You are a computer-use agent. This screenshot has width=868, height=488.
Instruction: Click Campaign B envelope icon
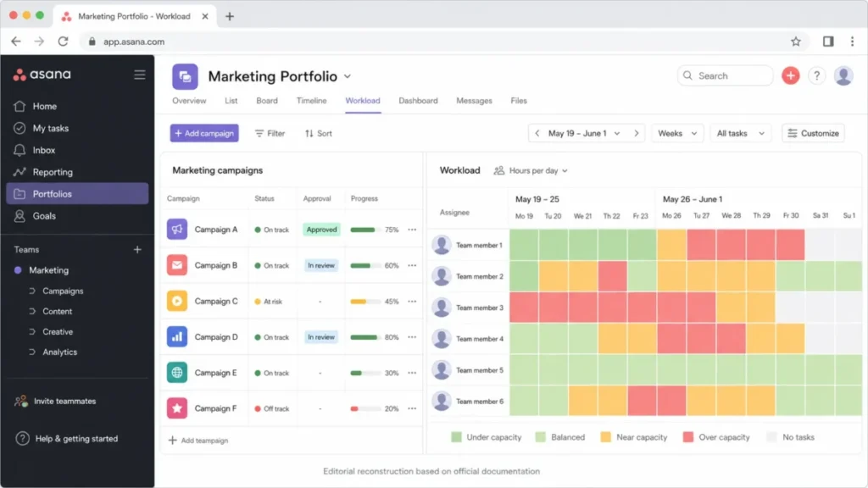pos(177,265)
